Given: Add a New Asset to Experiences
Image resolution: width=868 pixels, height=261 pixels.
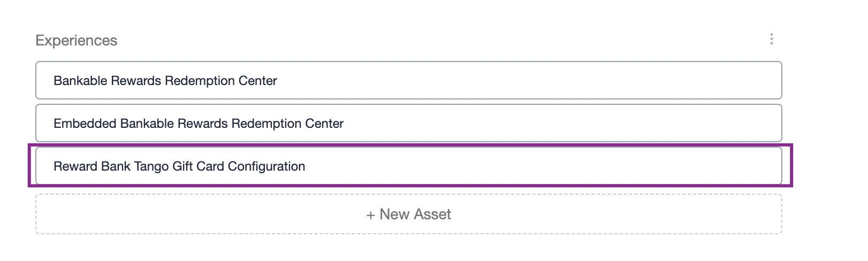Looking at the screenshot, I should coord(409,214).
